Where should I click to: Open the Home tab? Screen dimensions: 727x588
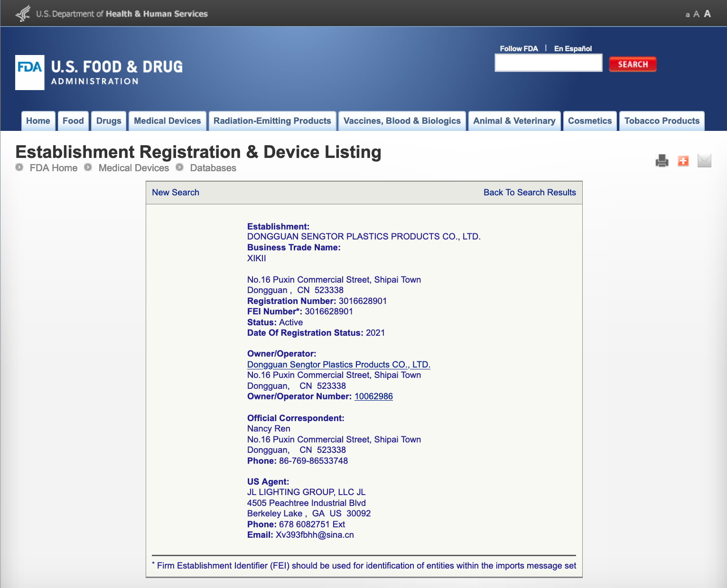pos(38,121)
